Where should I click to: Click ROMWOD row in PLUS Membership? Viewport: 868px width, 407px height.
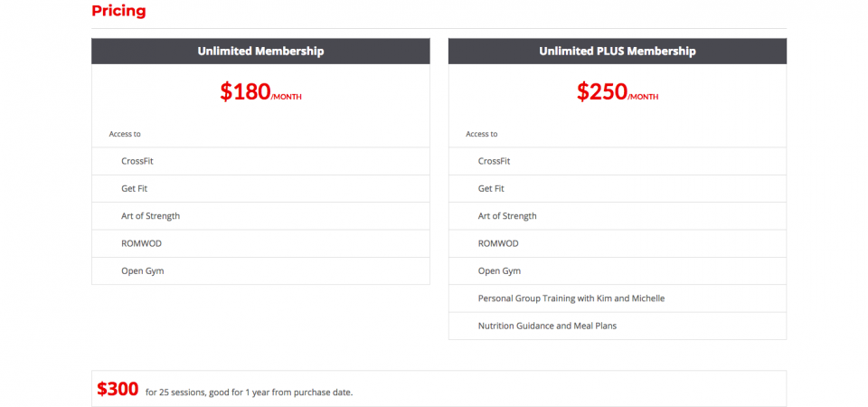coord(618,243)
